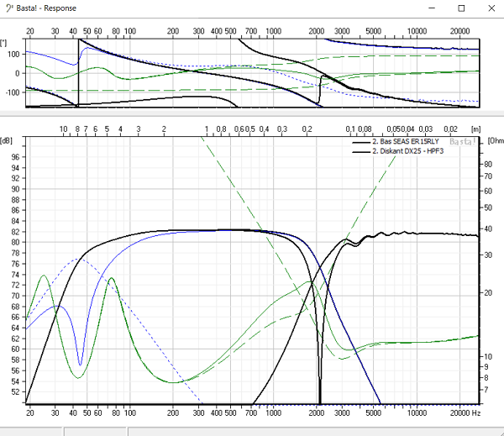Click the window title 'Basta! - Response'
Screen dimensions: 504x436
(x=46, y=8)
